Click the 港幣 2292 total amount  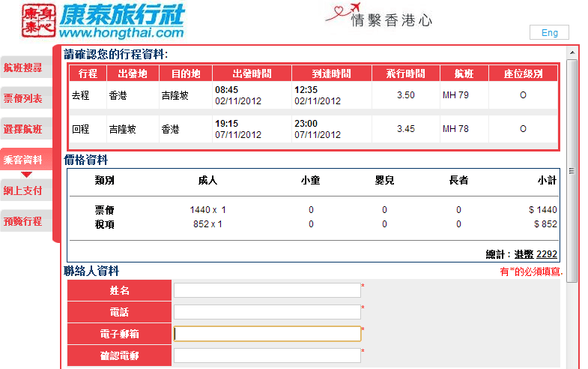click(x=536, y=255)
